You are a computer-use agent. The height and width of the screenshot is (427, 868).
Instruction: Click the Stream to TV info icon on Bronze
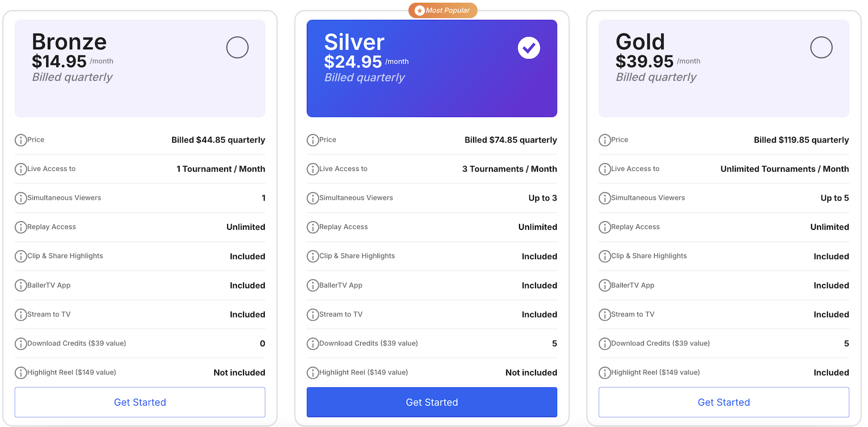pos(21,315)
